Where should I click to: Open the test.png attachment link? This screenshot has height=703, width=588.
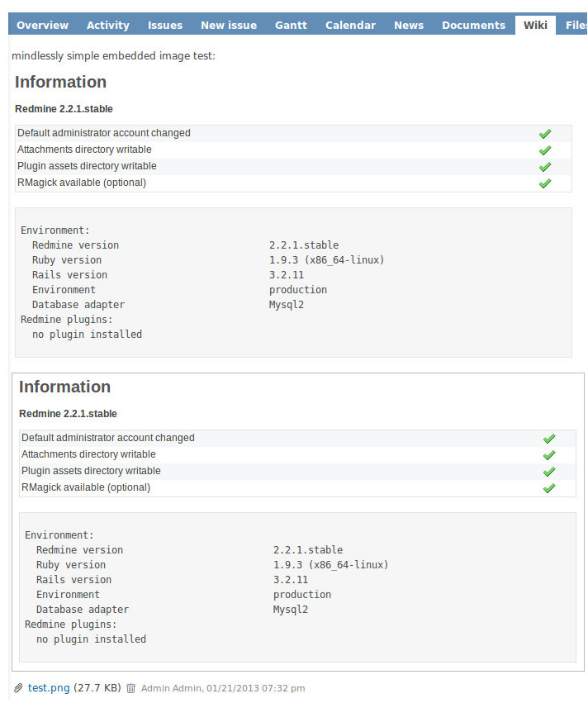(x=49, y=688)
